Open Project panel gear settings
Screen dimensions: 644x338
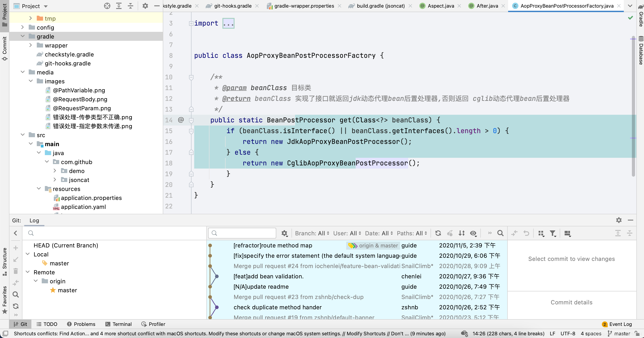point(145,6)
